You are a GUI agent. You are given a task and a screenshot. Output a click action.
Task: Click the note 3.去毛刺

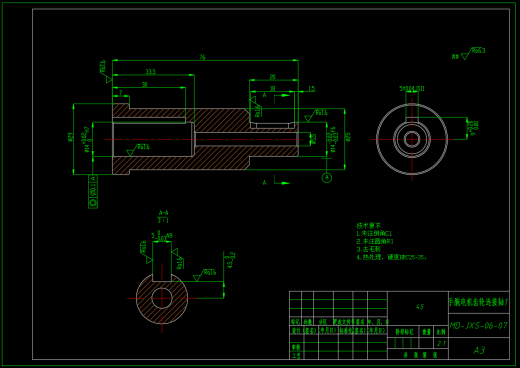tap(368, 249)
